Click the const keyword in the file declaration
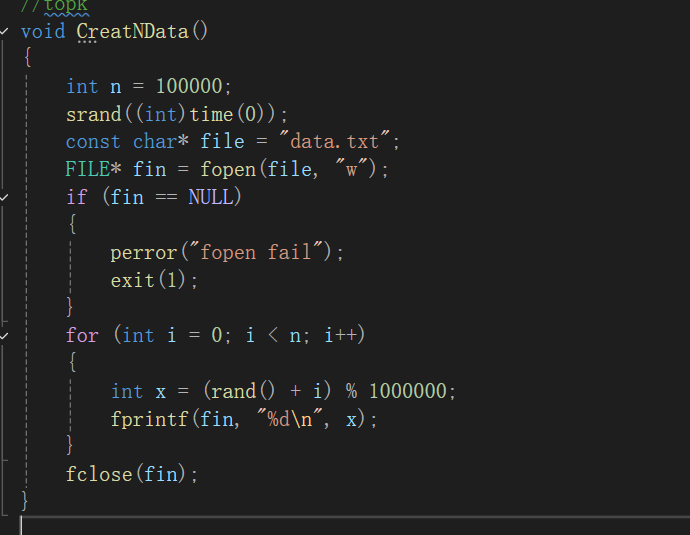This screenshot has width=690, height=535. (93, 142)
